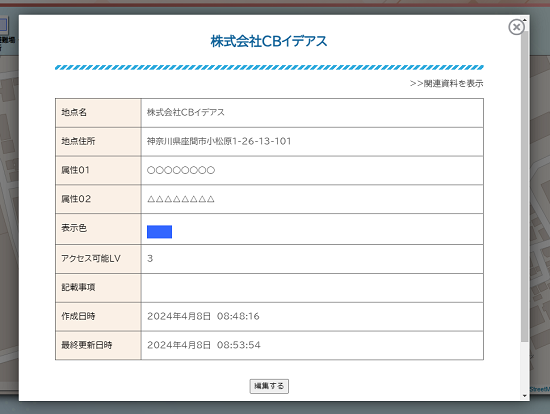Viewport: 550px width, 414px height.
Task: Click the アクセス可能LV value 3
Action: 150,259
